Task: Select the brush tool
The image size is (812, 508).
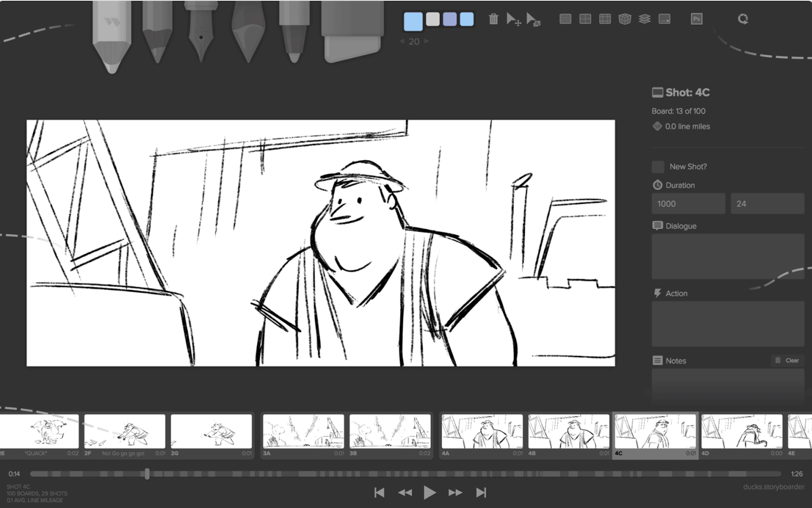Action: pyautogui.click(x=248, y=31)
